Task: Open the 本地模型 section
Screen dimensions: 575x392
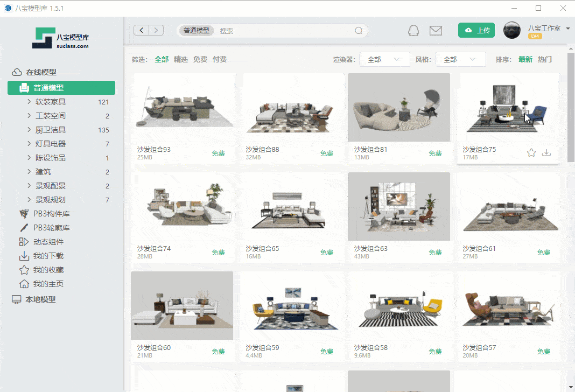Action: click(40, 299)
